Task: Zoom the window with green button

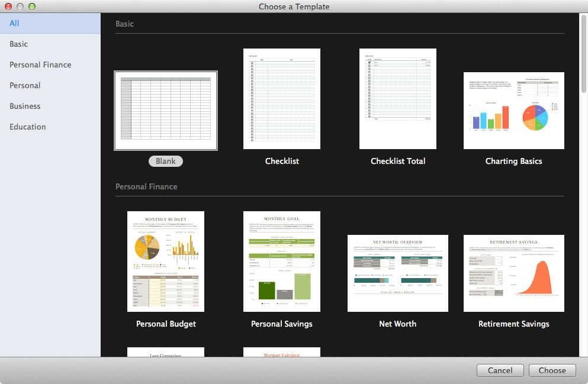Action: point(32,7)
